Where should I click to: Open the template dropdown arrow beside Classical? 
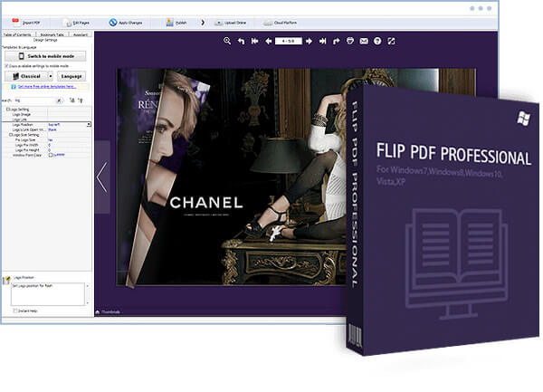(51, 76)
